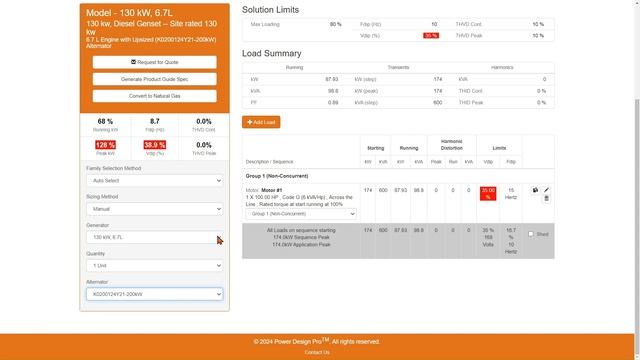Click the '174.0kW Sequence Peak' text
This screenshot has width=640, height=360.
(301, 237)
